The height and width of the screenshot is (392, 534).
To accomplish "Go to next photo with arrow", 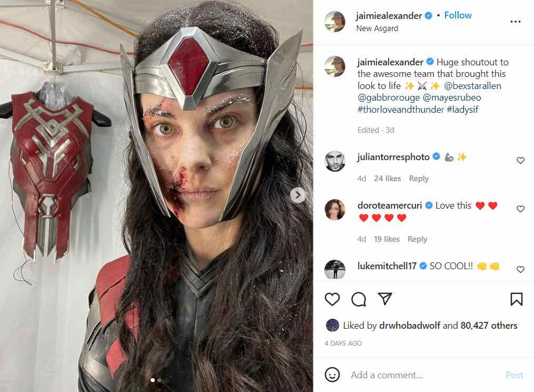I will [x=298, y=195].
